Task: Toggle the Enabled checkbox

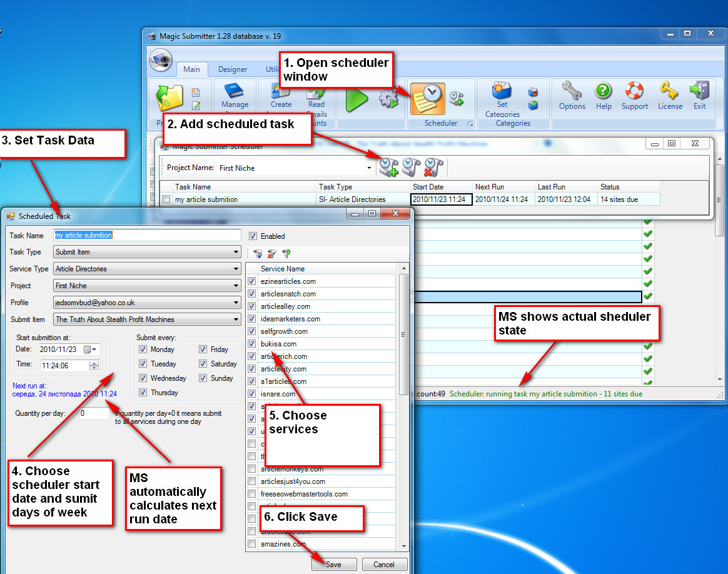Action: (253, 236)
